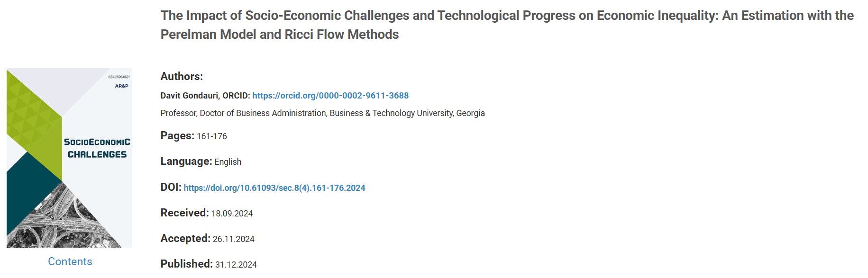Click the Authors heading
868x278 pixels.
(x=182, y=76)
